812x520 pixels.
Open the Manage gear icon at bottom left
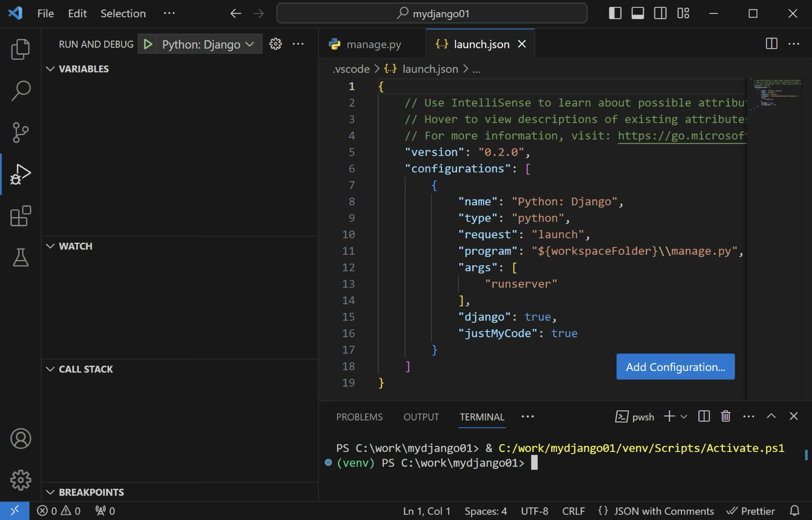click(x=20, y=479)
